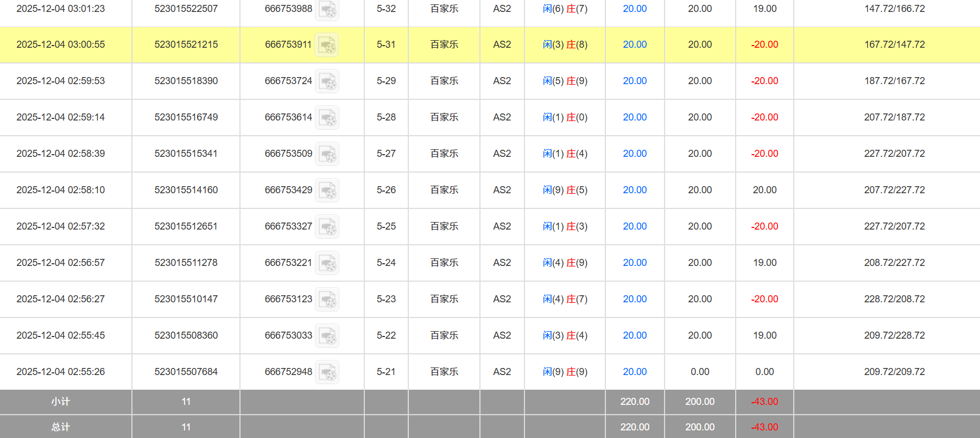
Task: Open video replay icon for round 666753988
Action: click(x=327, y=10)
